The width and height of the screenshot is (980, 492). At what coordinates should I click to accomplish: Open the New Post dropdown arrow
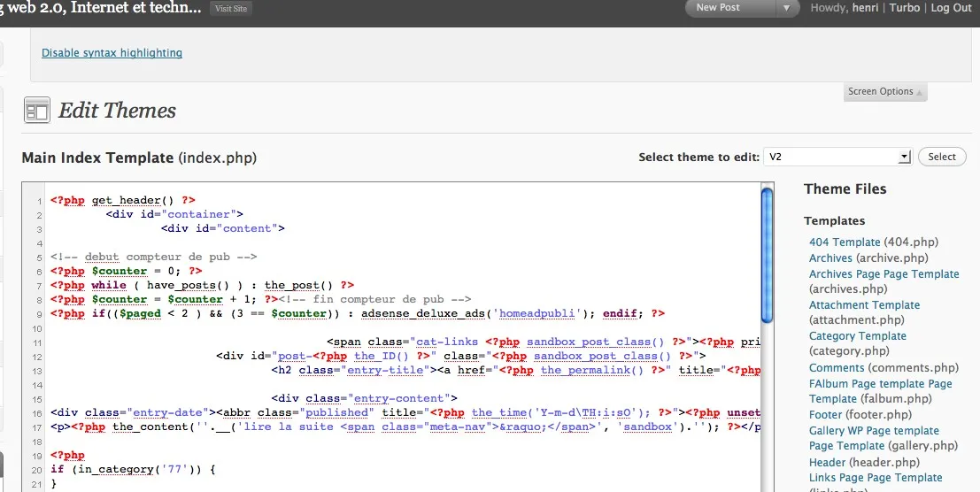tap(787, 8)
